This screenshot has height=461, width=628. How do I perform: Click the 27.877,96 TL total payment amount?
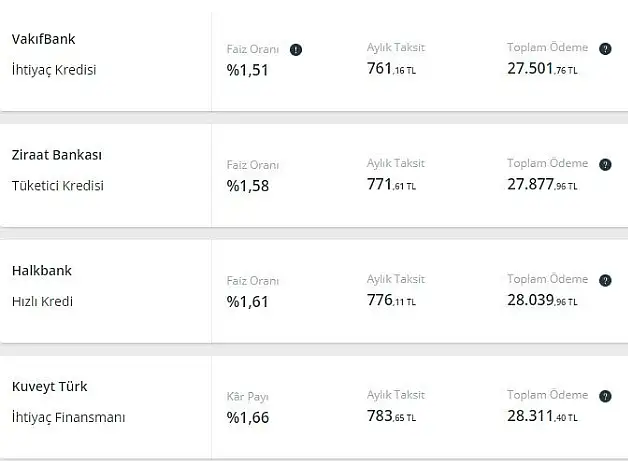(542, 184)
